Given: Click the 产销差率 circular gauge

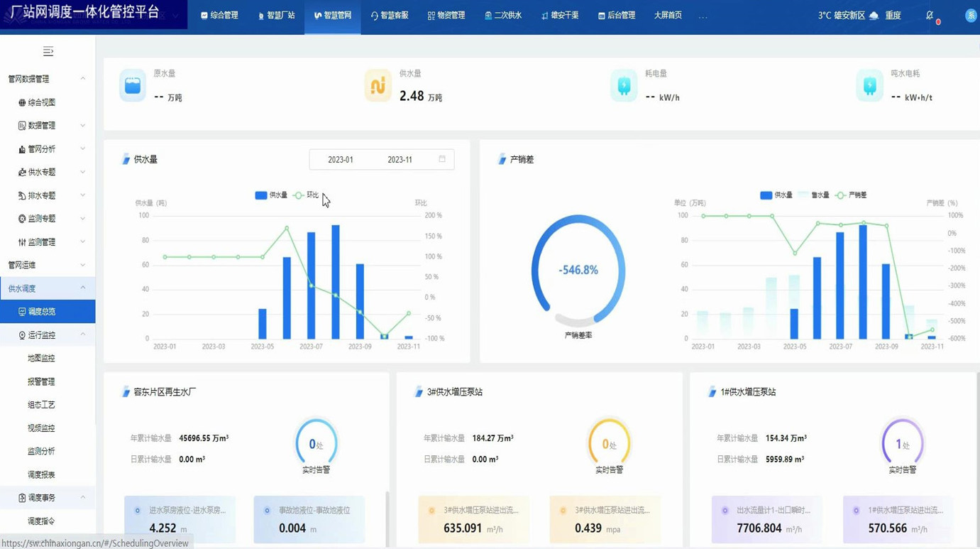Looking at the screenshot, I should point(578,271).
